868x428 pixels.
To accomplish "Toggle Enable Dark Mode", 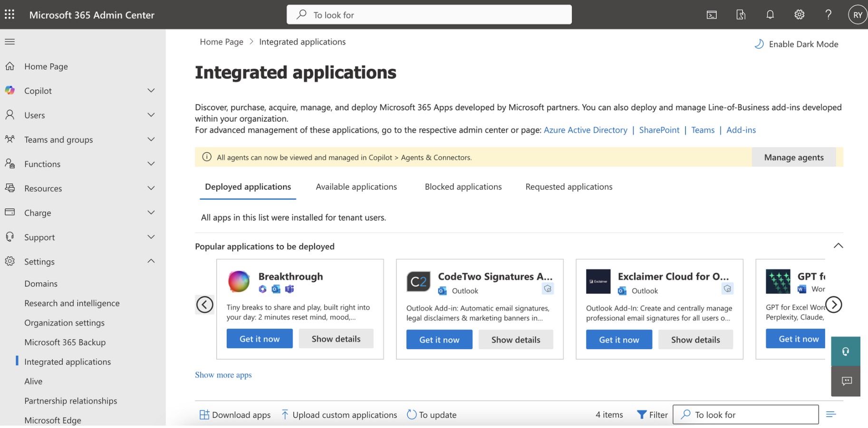I will coord(796,44).
